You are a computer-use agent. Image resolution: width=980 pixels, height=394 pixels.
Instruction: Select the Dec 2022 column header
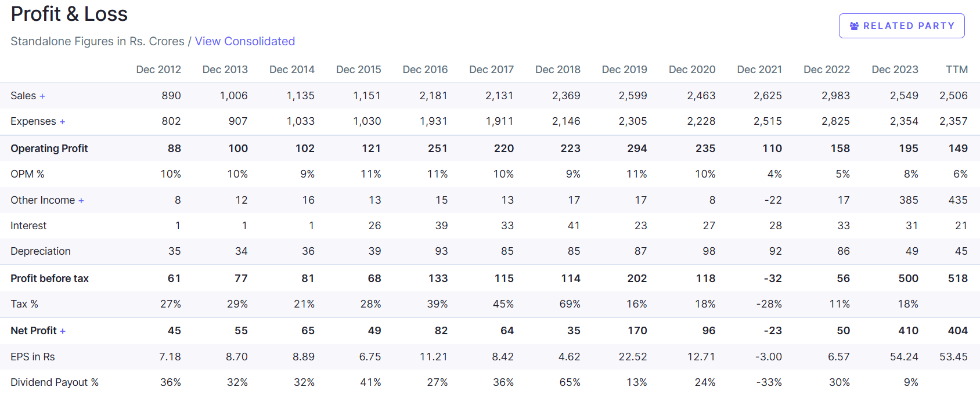pyautogui.click(x=827, y=70)
